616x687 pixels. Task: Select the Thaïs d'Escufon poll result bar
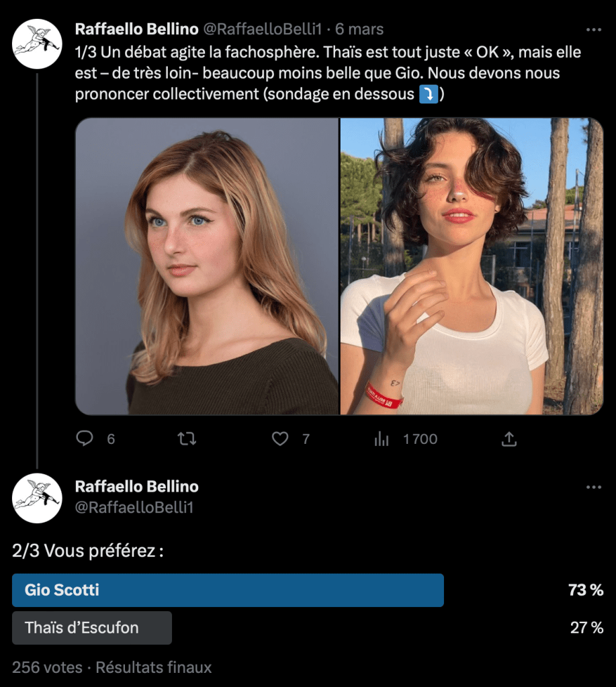coord(92,628)
